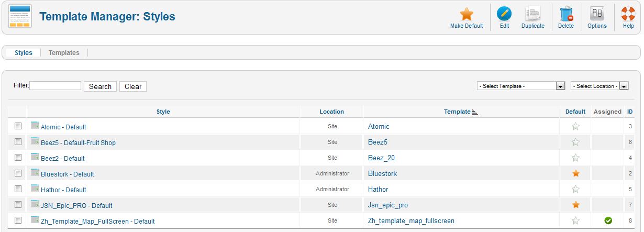Screen dimensions: 644x232
Task: Click into the Filter text field
Action: (x=55, y=85)
